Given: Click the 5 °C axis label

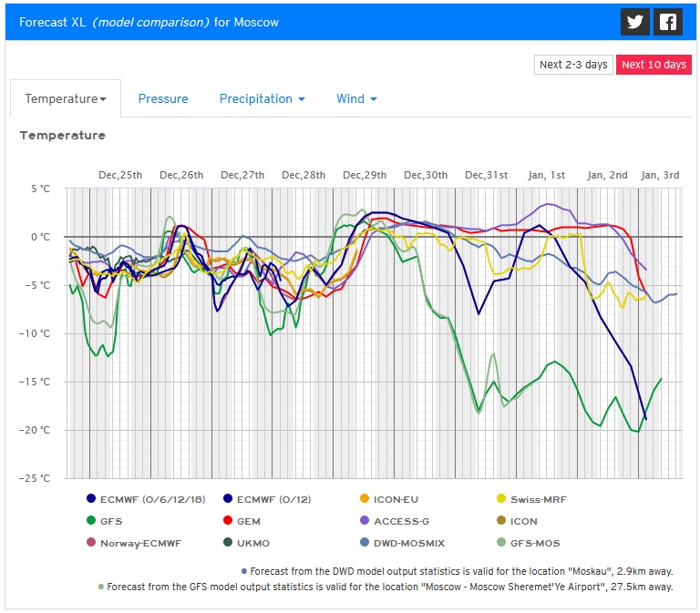Looking at the screenshot, I should click(41, 189).
